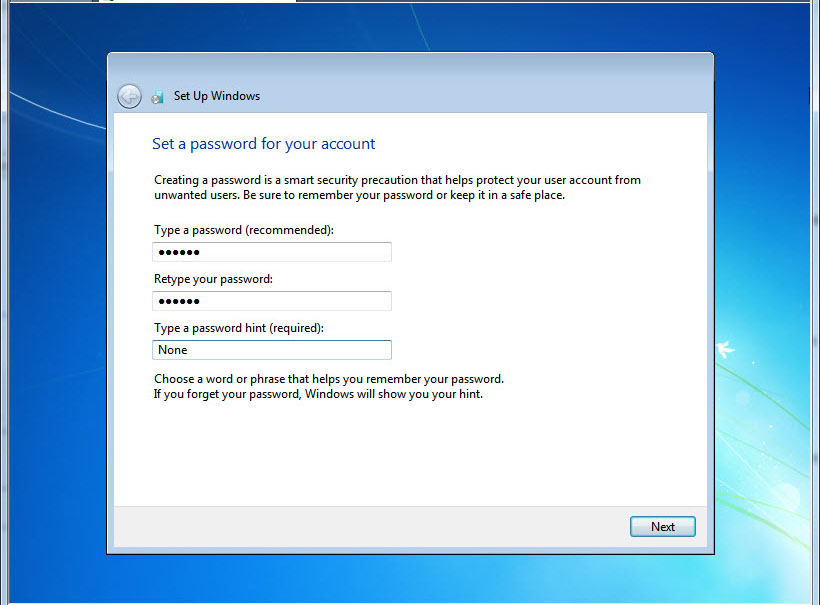Click the masked dots in the password box
This screenshot has height=605, width=820.
tap(180, 251)
